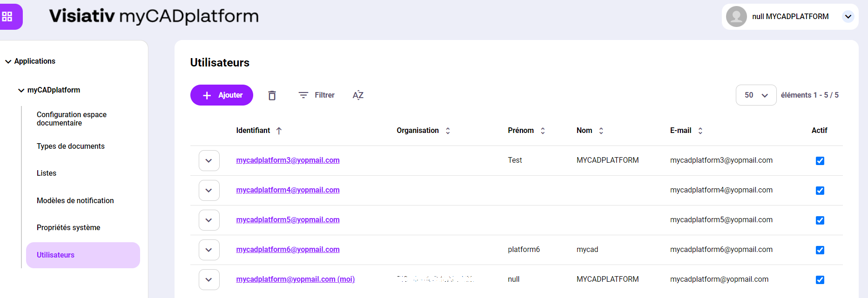Click the AZ sort icon
This screenshot has height=298, width=868.
(x=358, y=95)
